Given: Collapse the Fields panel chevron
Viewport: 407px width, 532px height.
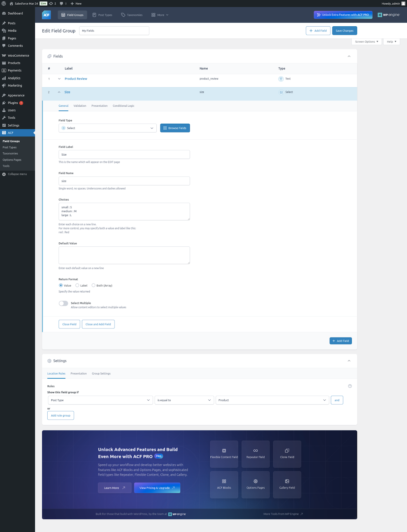Looking at the screenshot, I should (x=349, y=56).
